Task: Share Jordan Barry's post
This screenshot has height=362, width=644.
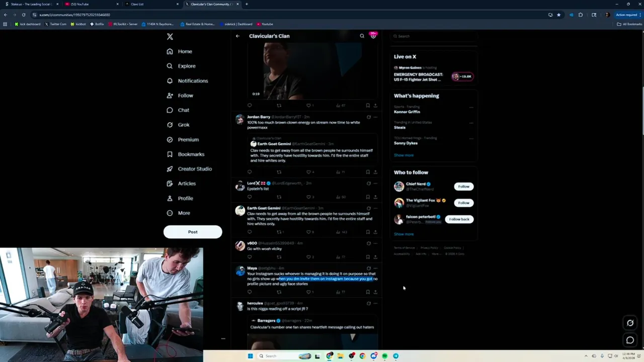Action: 375,172
